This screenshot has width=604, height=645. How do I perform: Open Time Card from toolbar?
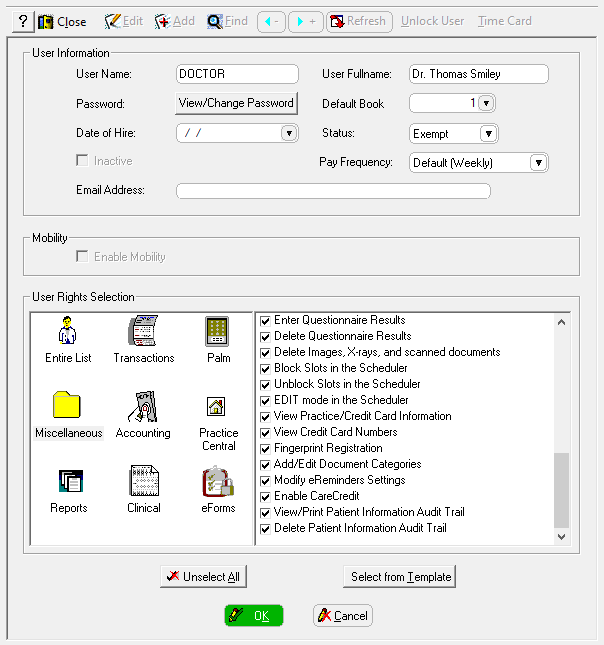coord(504,21)
